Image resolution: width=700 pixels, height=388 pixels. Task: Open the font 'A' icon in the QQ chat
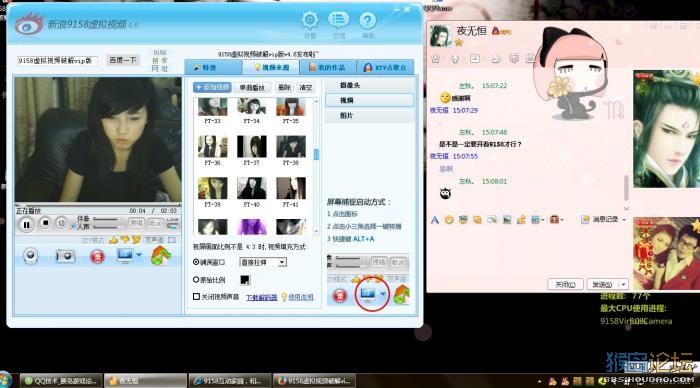(x=434, y=220)
